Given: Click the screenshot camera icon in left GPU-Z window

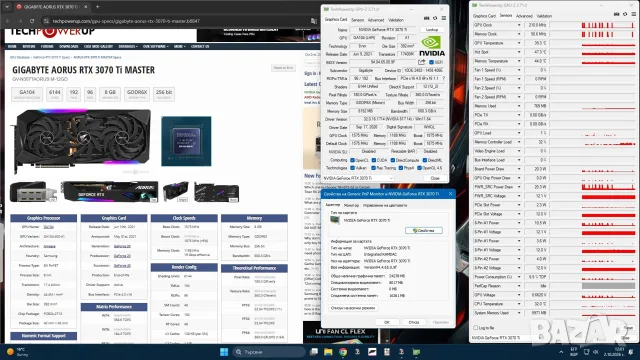Looking at the screenshot, I should click(x=427, y=18).
